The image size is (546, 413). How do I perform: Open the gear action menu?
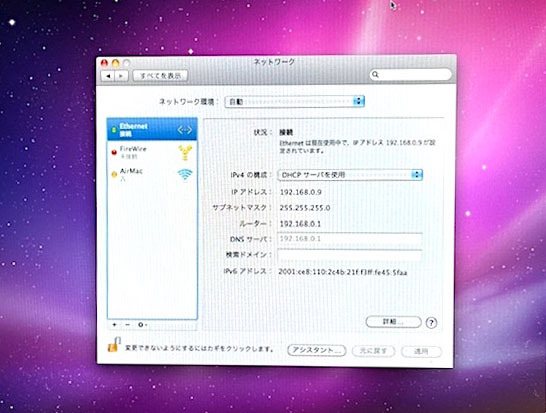(142, 325)
